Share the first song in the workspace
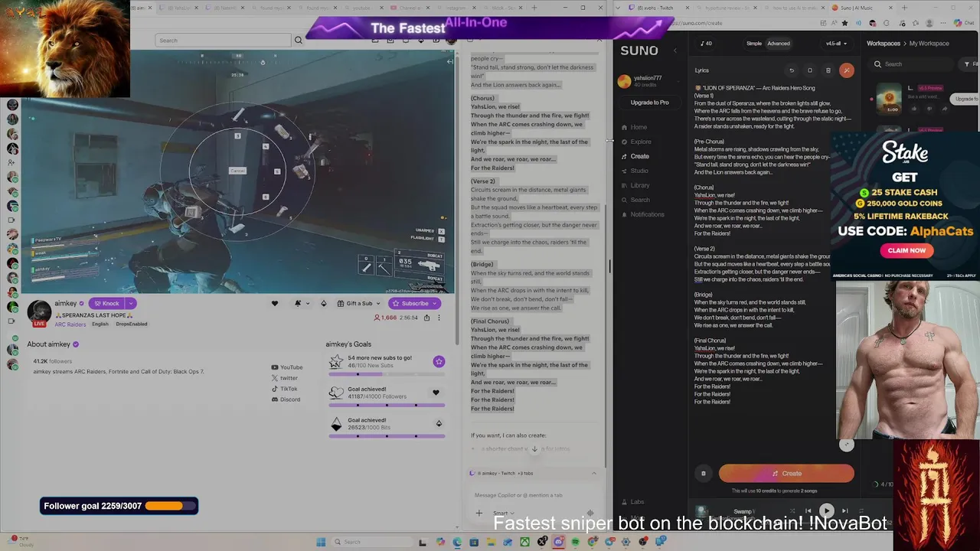The width and height of the screenshot is (980, 551). click(x=946, y=109)
